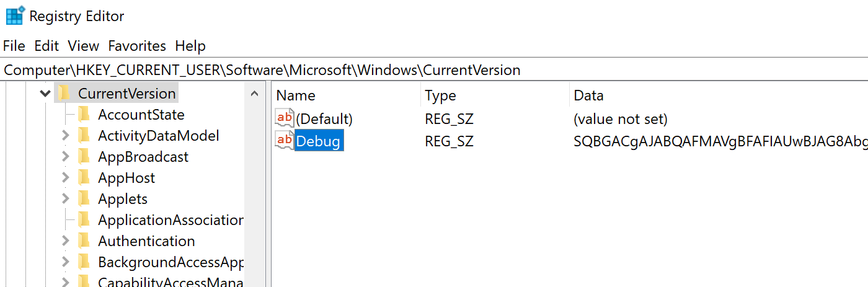Expand the BackgroundAccessApplications key
Viewport: 868px width, 287px height.
(65, 262)
